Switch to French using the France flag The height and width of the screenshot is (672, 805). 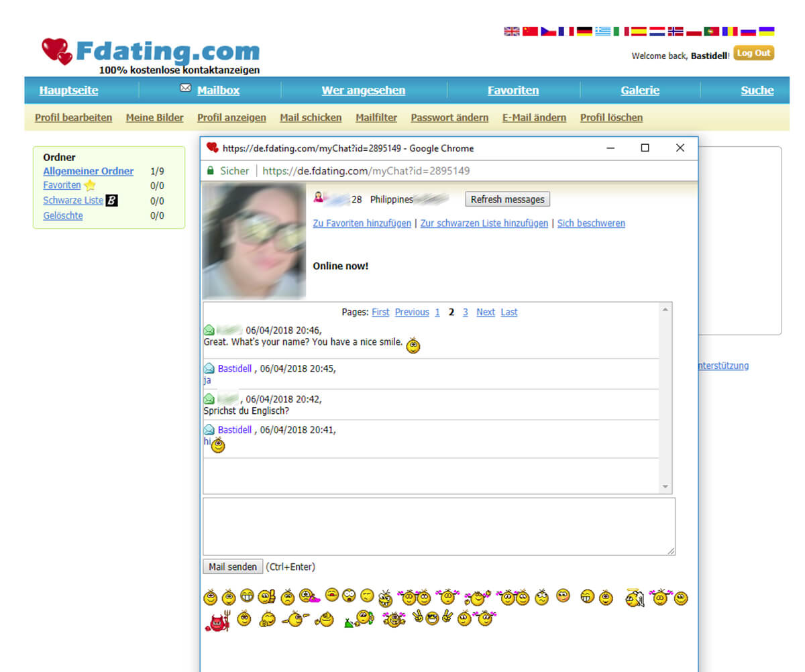(x=566, y=32)
